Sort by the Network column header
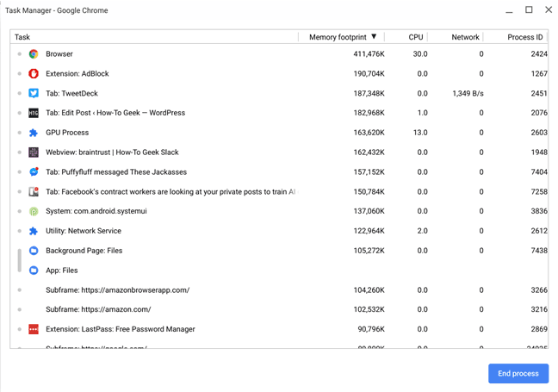 point(456,37)
